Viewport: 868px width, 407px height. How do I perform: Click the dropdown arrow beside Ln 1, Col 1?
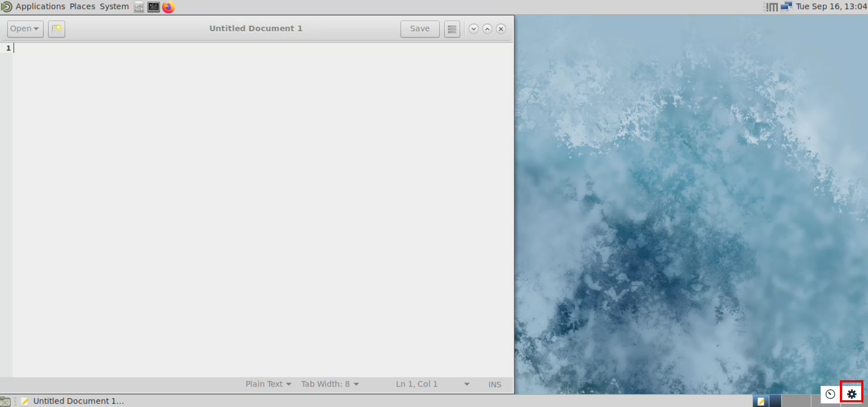(x=467, y=384)
